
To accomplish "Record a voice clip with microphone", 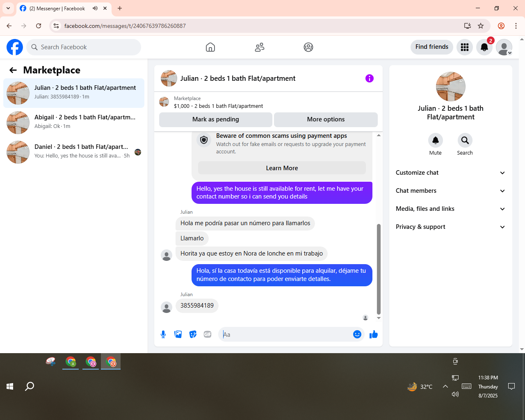I will [x=163, y=334].
